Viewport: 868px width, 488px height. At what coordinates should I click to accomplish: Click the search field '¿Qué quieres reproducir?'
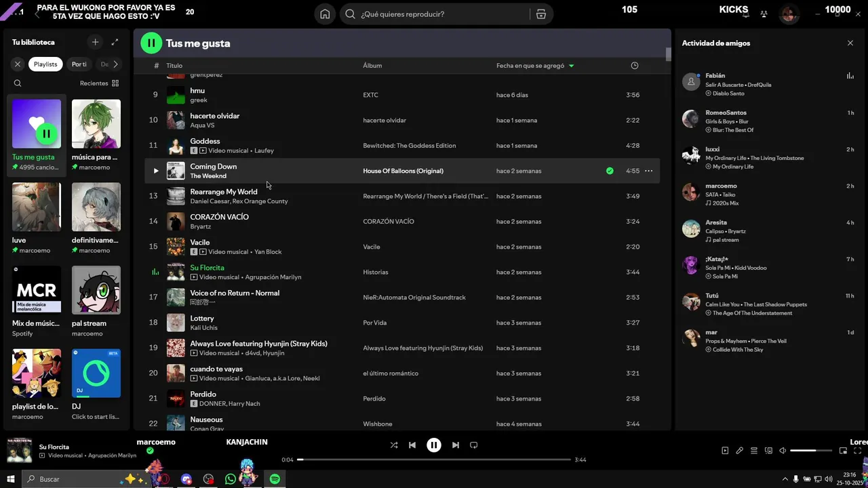[x=434, y=14]
